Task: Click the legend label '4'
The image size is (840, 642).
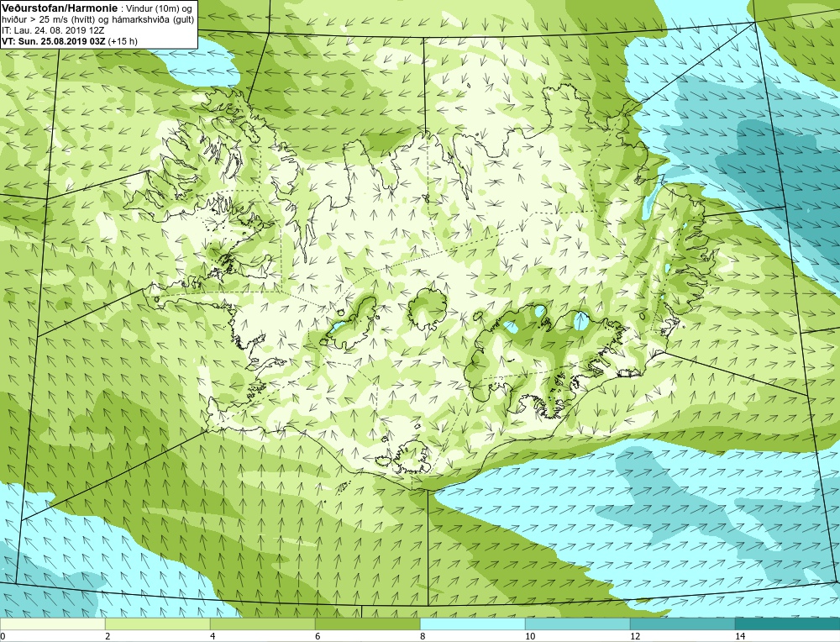Action: click(x=213, y=636)
